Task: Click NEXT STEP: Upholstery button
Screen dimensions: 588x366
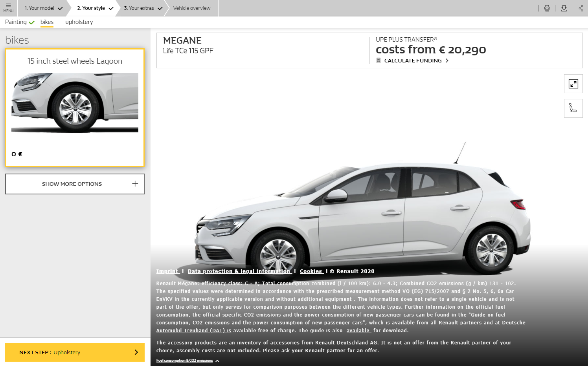Action: pos(75,352)
